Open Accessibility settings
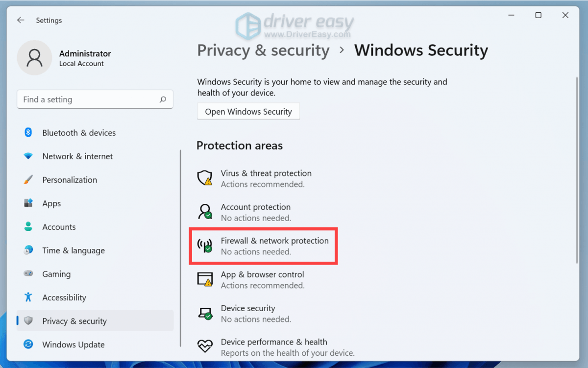588x368 pixels. click(x=64, y=297)
